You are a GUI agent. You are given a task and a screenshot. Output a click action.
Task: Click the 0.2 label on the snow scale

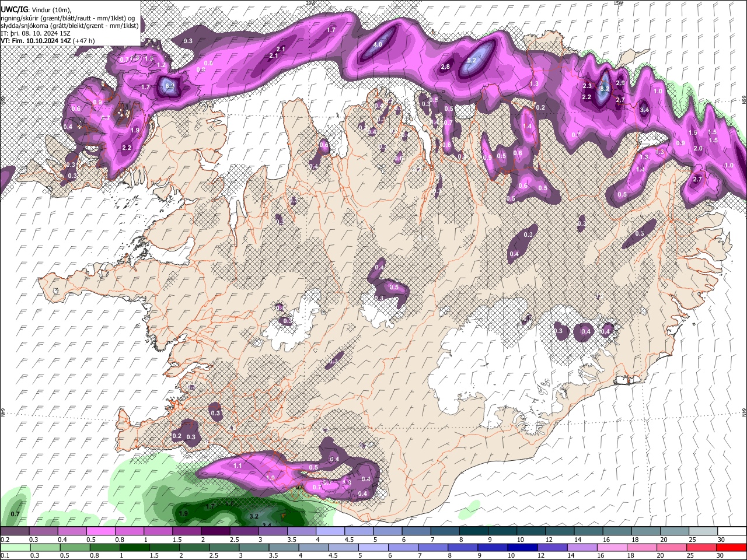[x=5, y=540]
